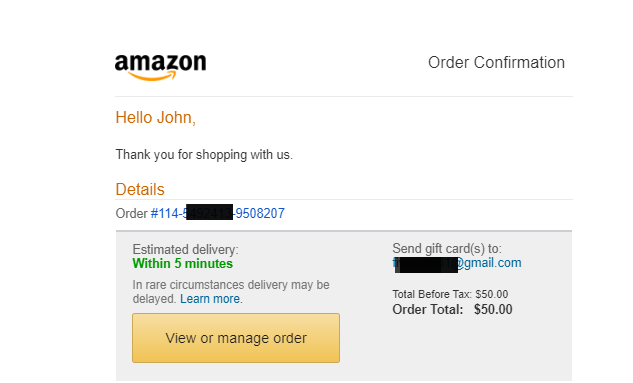The image size is (633, 383).
Task: Click the Thank you for shopping text
Action: click(204, 155)
